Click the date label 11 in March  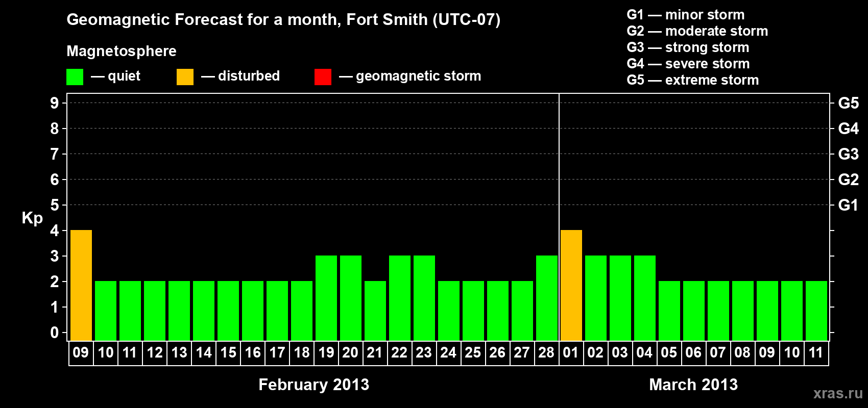[816, 352]
